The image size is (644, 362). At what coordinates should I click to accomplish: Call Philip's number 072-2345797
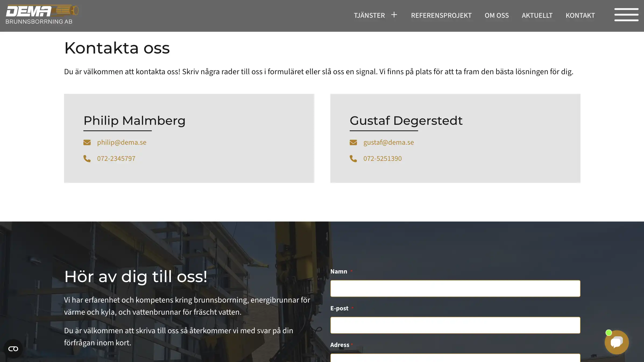[116, 159]
